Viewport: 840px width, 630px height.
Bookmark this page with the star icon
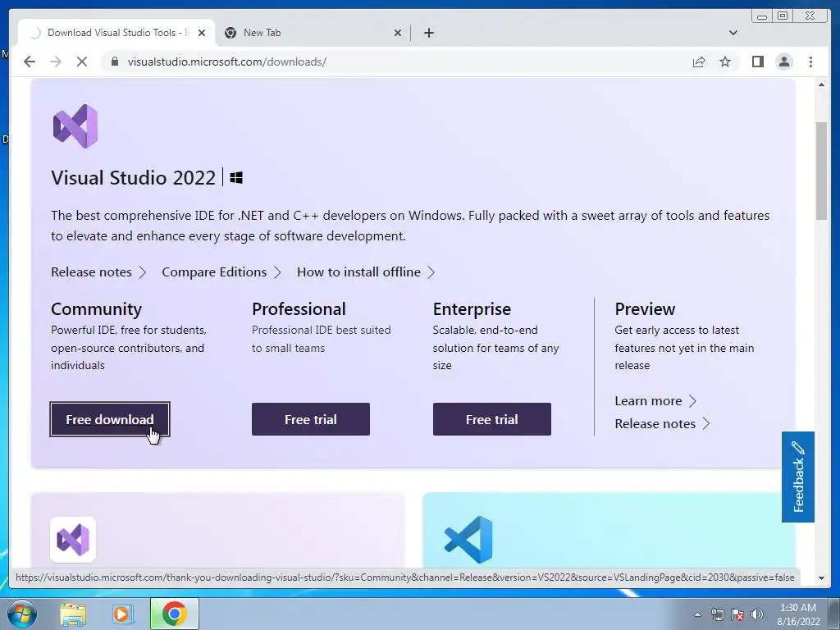click(x=725, y=62)
